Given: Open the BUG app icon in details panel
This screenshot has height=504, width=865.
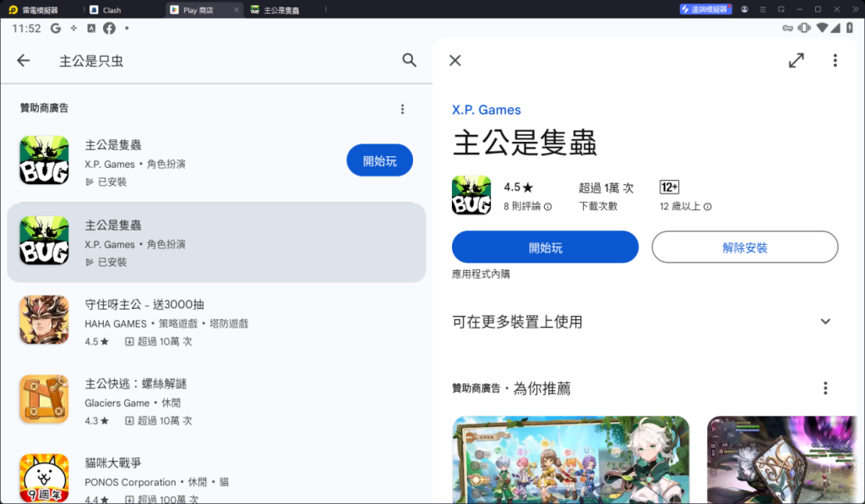Looking at the screenshot, I should 471,195.
